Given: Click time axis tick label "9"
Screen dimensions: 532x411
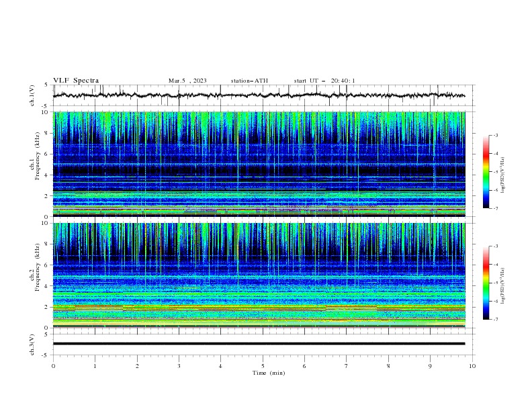Looking at the screenshot, I should 430,366.
